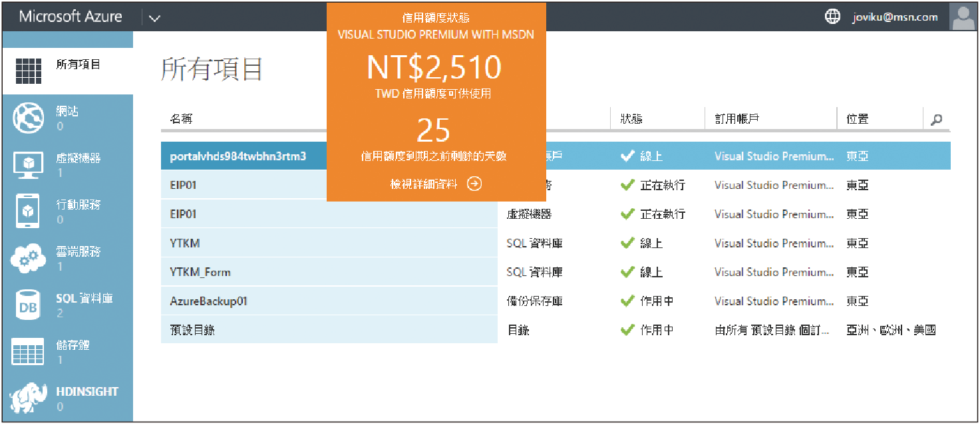Click 作用中 status in 預設目錄 row

[657, 330]
